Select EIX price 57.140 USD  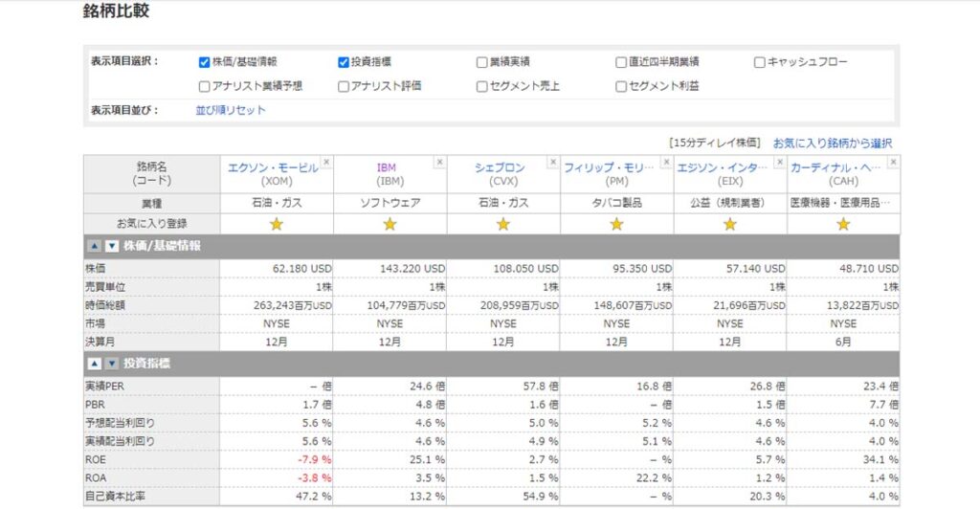tap(756, 269)
